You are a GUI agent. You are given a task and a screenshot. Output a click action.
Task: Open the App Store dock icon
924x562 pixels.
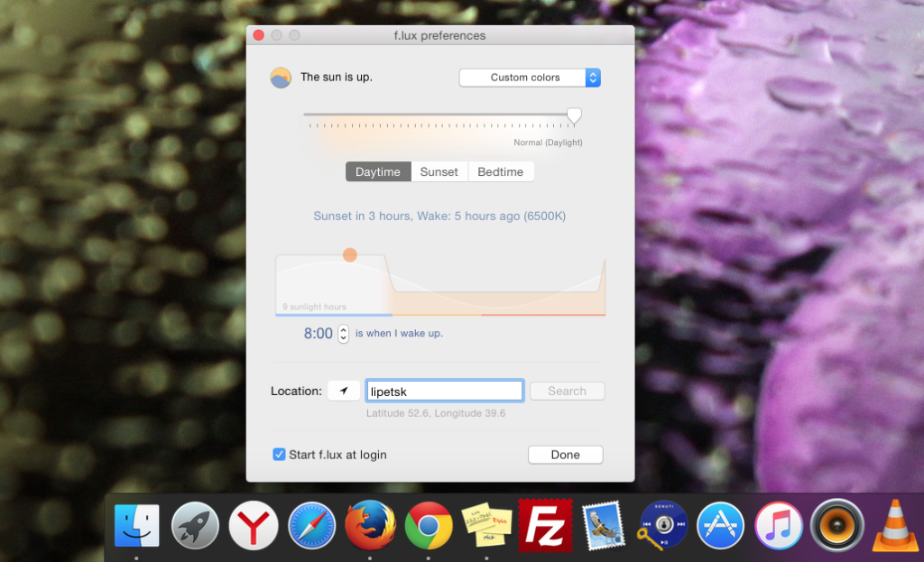pyautogui.click(x=720, y=525)
